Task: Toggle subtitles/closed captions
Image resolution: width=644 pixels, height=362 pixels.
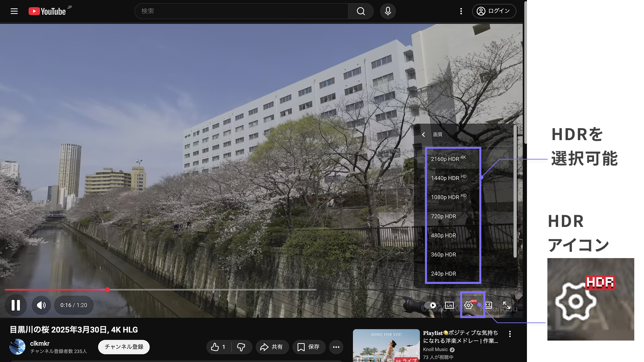Action: [x=449, y=305]
